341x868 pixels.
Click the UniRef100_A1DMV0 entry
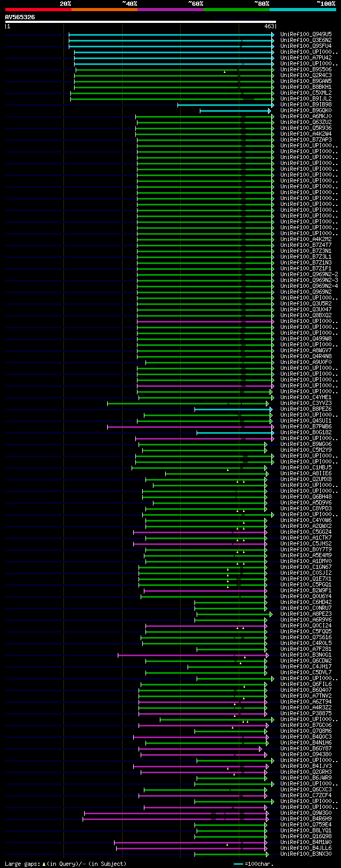click(306, 561)
